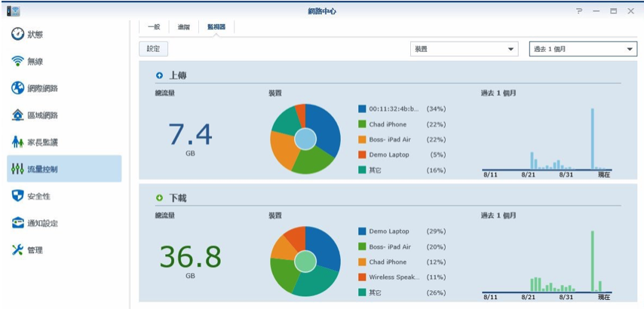644x312 pixels.
Task: Click Demo Laptop in upload legend
Action: (x=389, y=154)
